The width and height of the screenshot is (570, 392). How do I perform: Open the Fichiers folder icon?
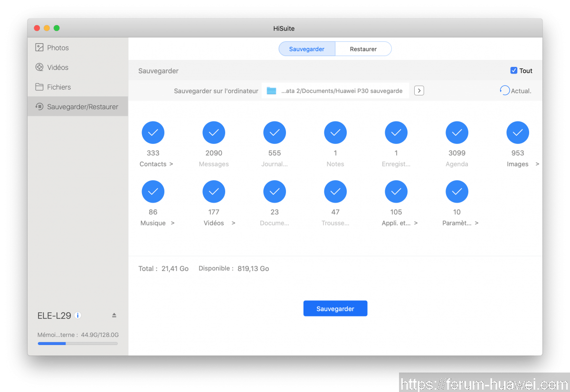(x=39, y=87)
